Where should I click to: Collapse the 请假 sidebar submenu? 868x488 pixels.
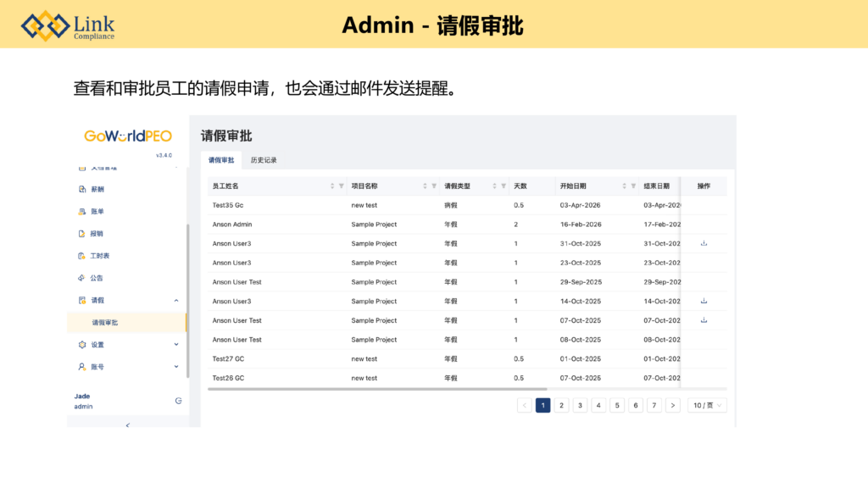176,300
